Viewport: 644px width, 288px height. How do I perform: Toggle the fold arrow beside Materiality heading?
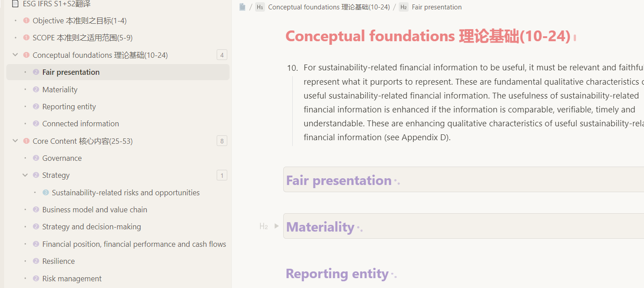click(x=277, y=226)
